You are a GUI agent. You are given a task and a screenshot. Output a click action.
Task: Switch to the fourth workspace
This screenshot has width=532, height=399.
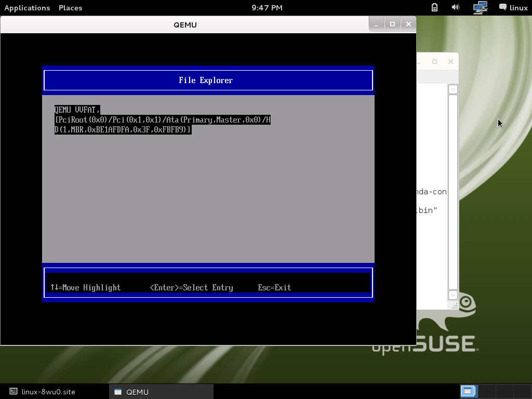pyautogui.click(x=522, y=391)
